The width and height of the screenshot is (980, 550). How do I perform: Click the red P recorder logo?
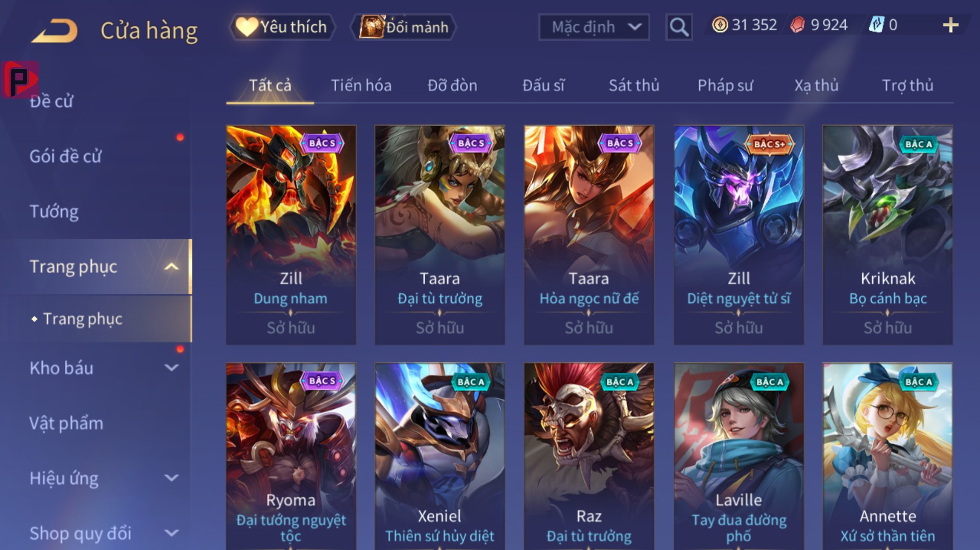(x=19, y=80)
